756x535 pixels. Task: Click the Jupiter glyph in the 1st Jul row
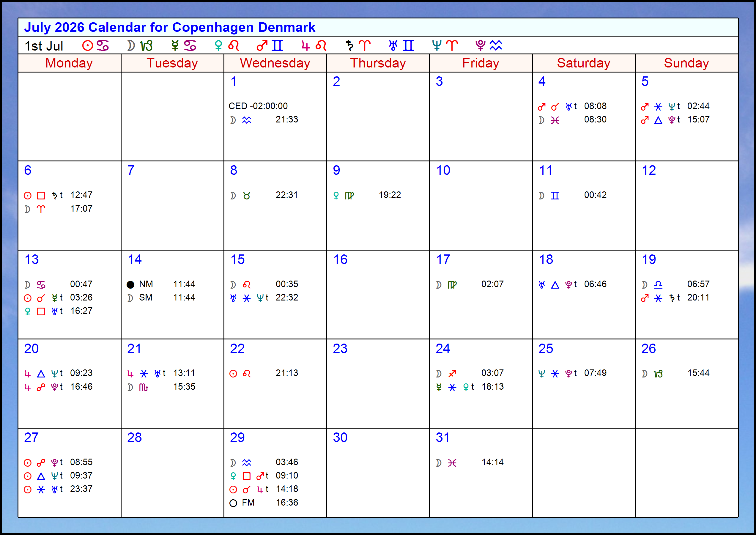306,45
